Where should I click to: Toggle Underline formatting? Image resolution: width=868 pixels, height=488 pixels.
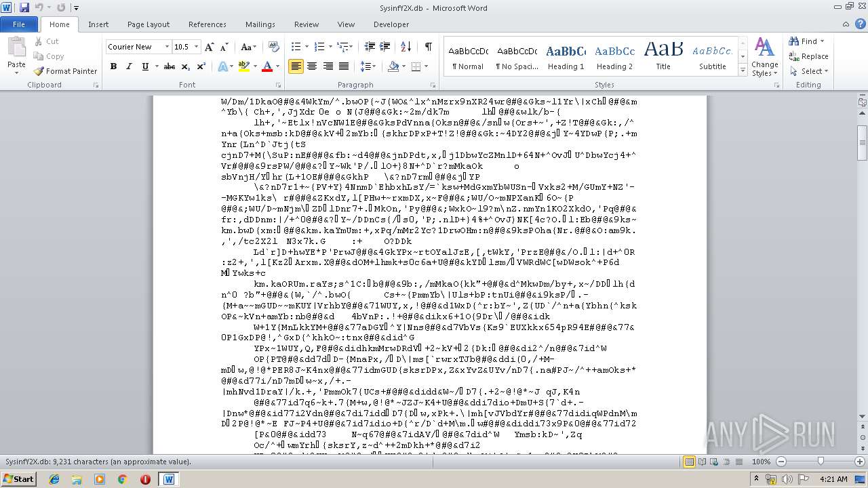point(144,66)
